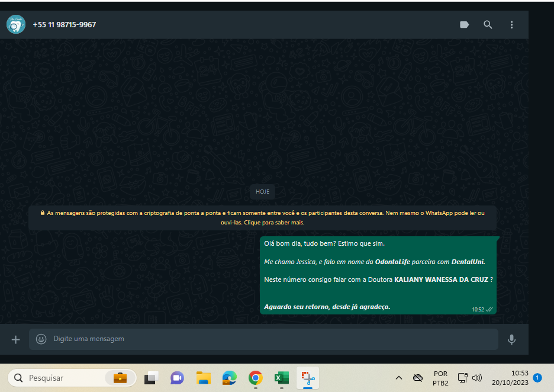
Task: Start a voice message with the microphone
Action: (x=511, y=340)
